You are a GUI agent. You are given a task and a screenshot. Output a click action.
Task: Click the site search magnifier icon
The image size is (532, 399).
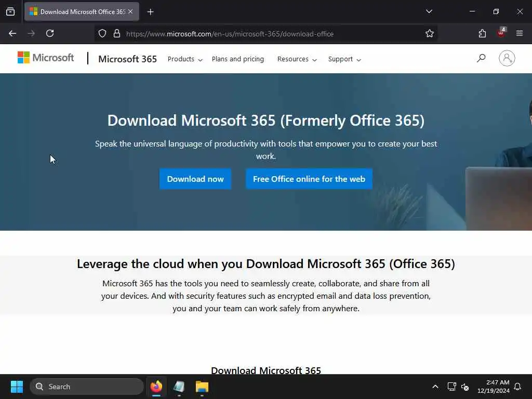click(x=481, y=58)
